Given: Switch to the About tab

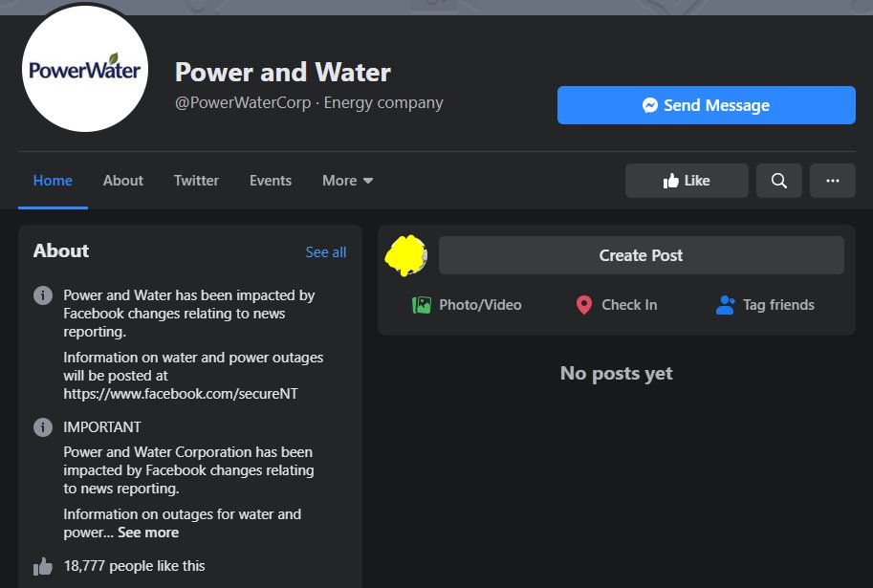Looking at the screenshot, I should pos(123,181).
